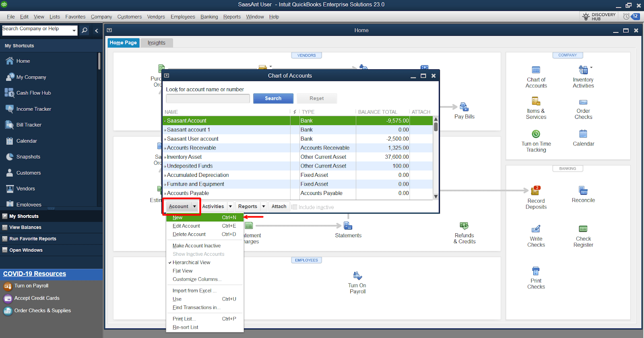Viewport: 644px width, 338px height.
Task: Open Chart of Accounts icon in Company panel
Action: pos(536,70)
